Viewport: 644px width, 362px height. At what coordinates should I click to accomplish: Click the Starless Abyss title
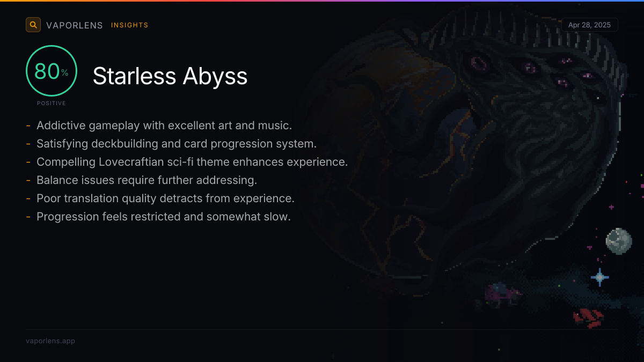tap(170, 76)
